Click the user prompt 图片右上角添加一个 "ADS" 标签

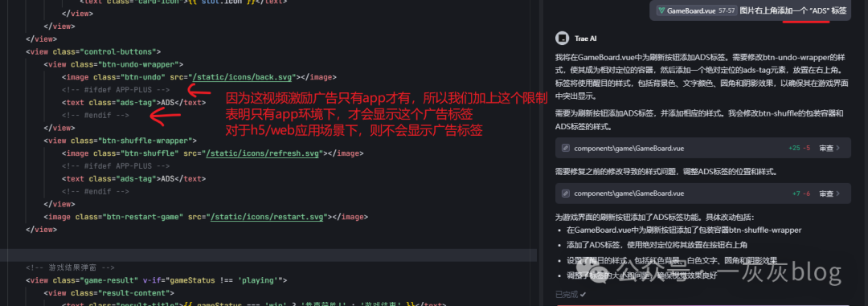pos(793,10)
